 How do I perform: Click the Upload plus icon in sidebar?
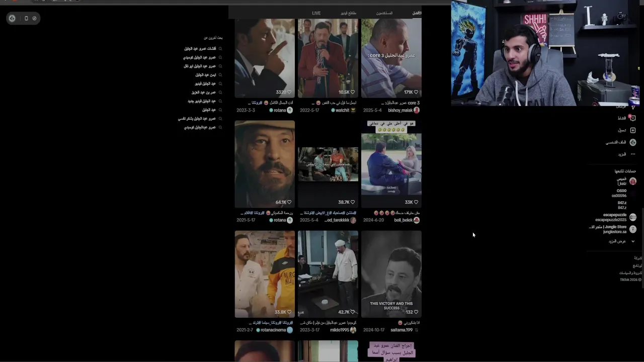coord(633,130)
